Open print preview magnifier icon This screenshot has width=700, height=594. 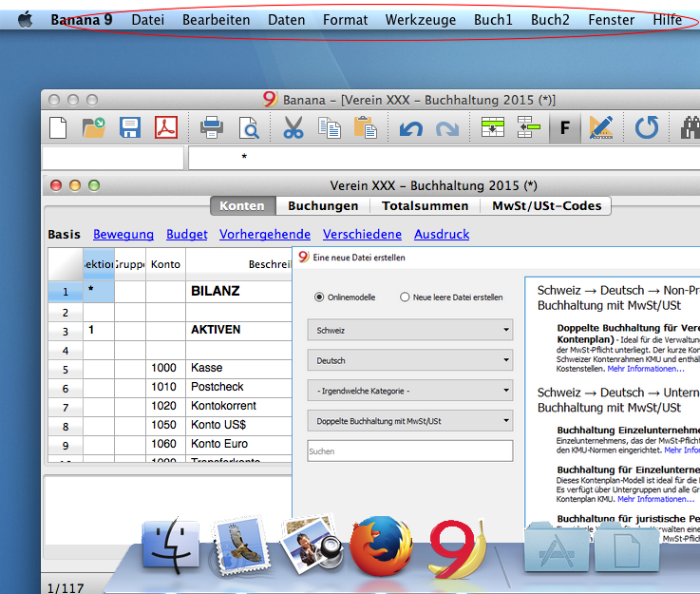tap(249, 128)
